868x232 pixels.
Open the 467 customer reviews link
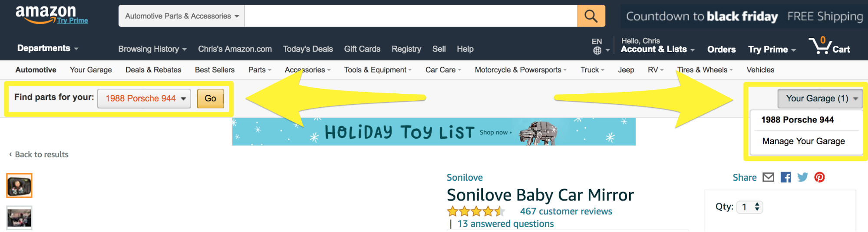point(566,212)
